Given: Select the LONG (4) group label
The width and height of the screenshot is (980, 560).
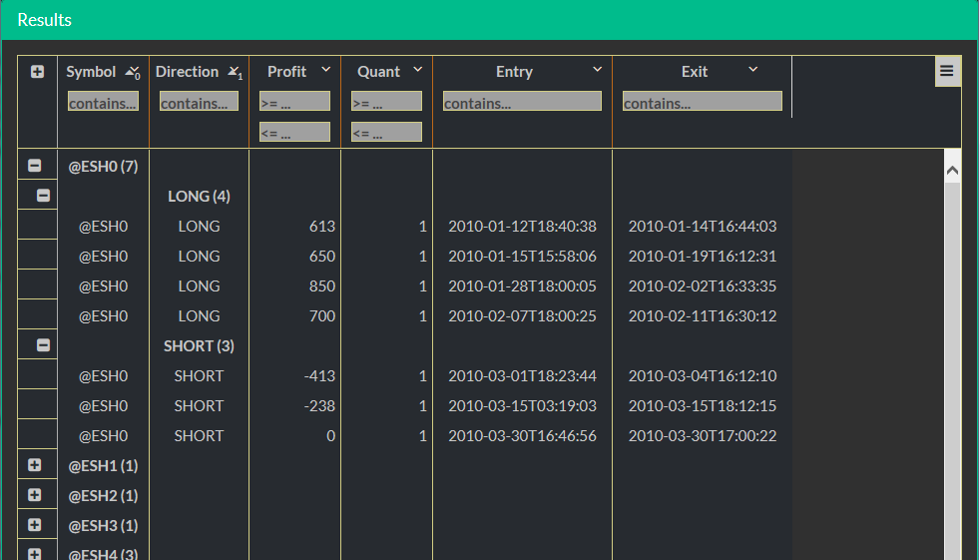Looking at the screenshot, I should (199, 197).
